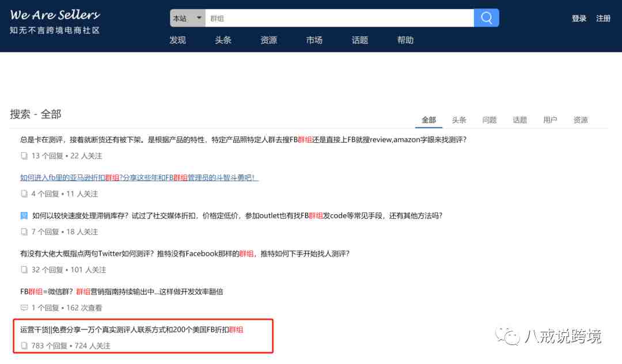Select the 资源 search filter tab
Image resolution: width=622 pixels, height=364 pixels.
[581, 120]
